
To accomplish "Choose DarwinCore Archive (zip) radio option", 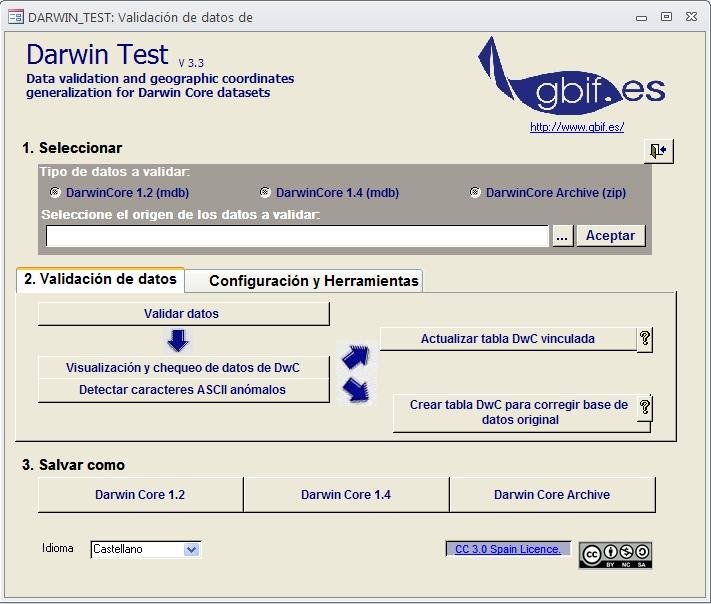I will (x=475, y=192).
